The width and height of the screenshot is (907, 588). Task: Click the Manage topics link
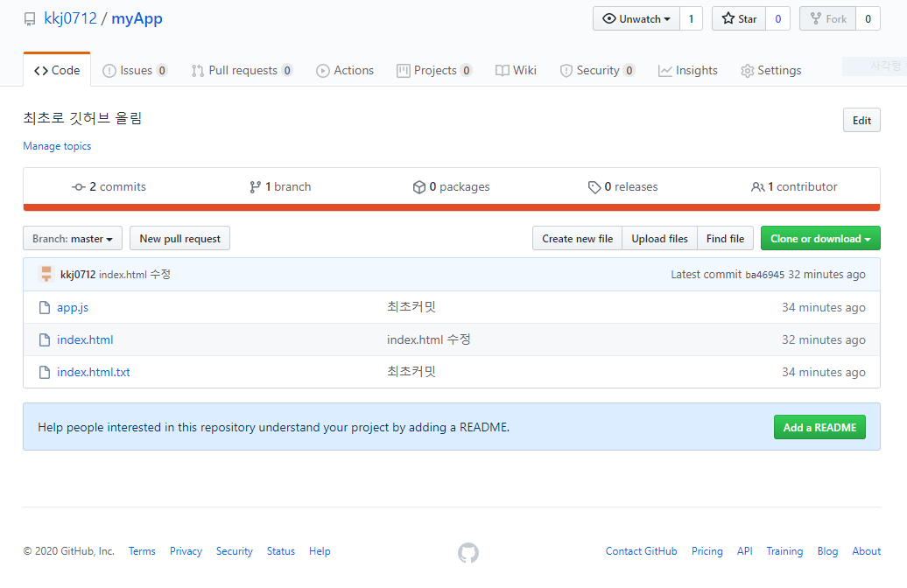(x=57, y=146)
